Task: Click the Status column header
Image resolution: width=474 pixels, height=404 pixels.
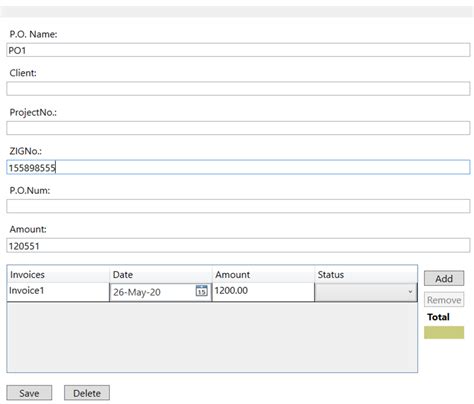Action: pos(366,274)
